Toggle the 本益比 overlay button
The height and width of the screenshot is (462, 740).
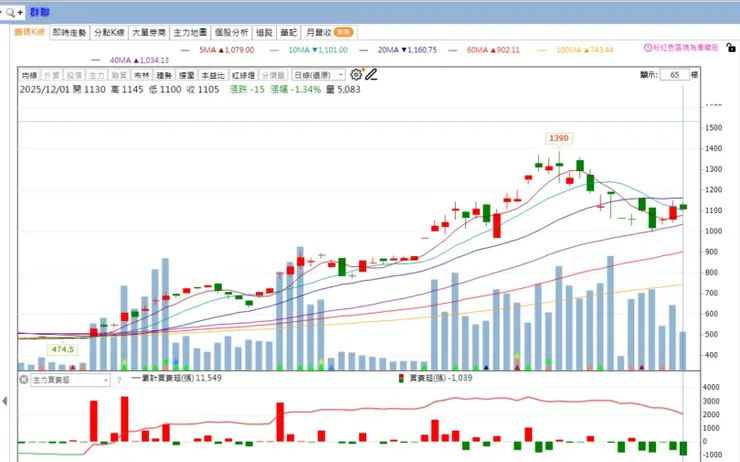[x=213, y=75]
